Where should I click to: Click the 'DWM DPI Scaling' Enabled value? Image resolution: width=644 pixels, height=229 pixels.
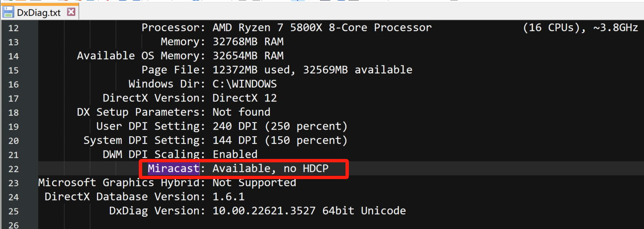235,154
